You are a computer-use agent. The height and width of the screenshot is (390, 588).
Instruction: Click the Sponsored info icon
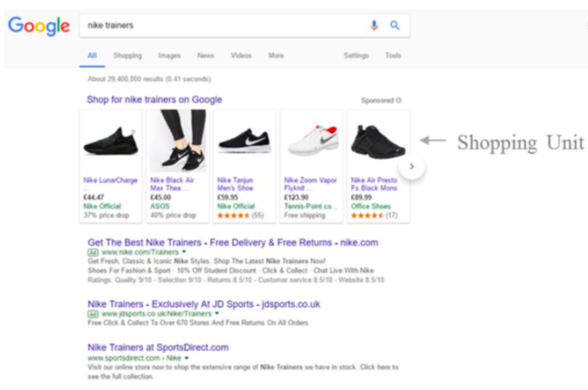pos(399,100)
